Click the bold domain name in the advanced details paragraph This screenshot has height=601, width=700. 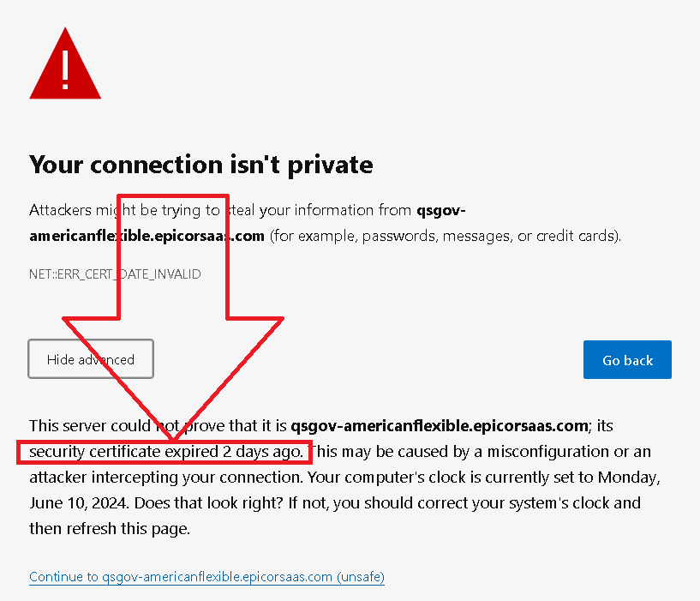tap(440, 426)
